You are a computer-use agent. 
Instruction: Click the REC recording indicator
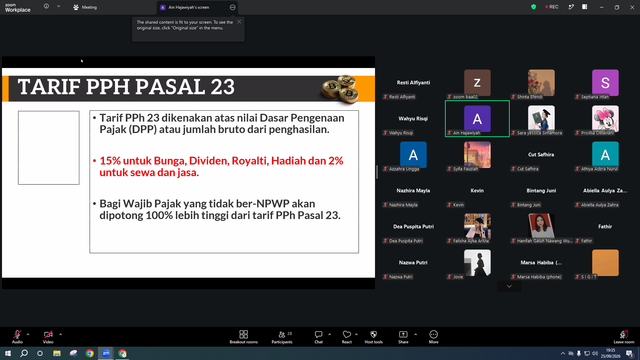[x=552, y=7]
